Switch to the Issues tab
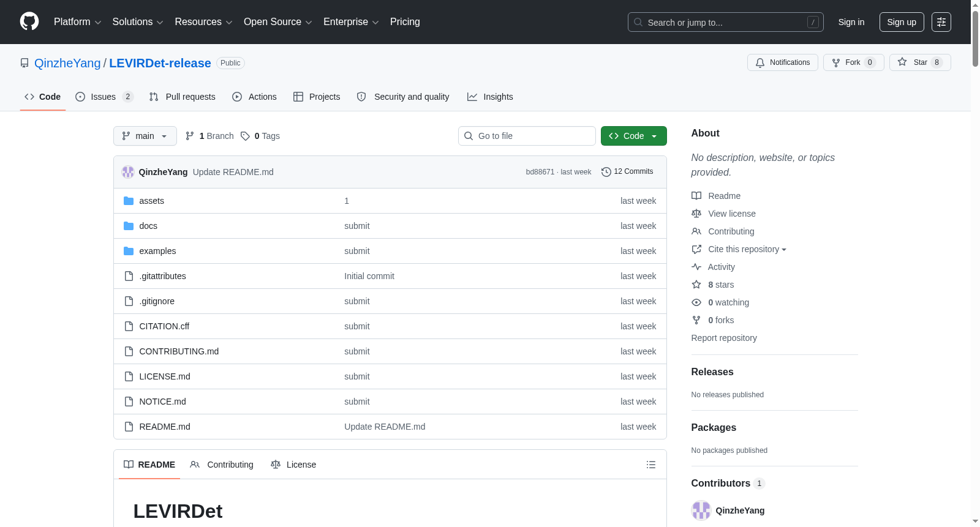Screen dimensions: 980x527 (x=104, y=97)
